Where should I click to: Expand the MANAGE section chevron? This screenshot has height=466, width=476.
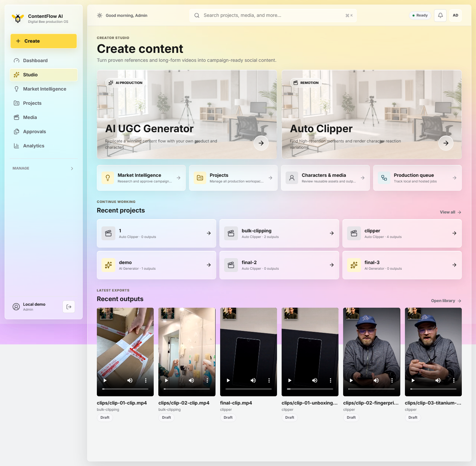(72, 169)
